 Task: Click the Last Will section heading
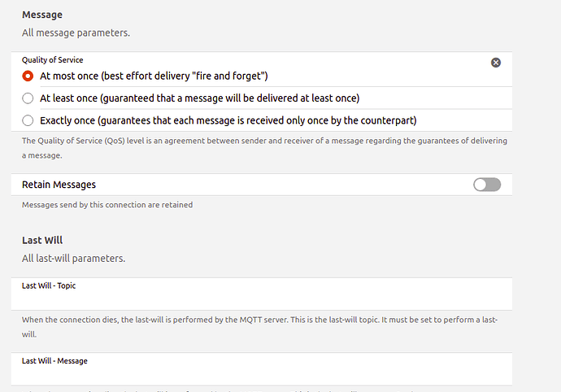coord(42,240)
